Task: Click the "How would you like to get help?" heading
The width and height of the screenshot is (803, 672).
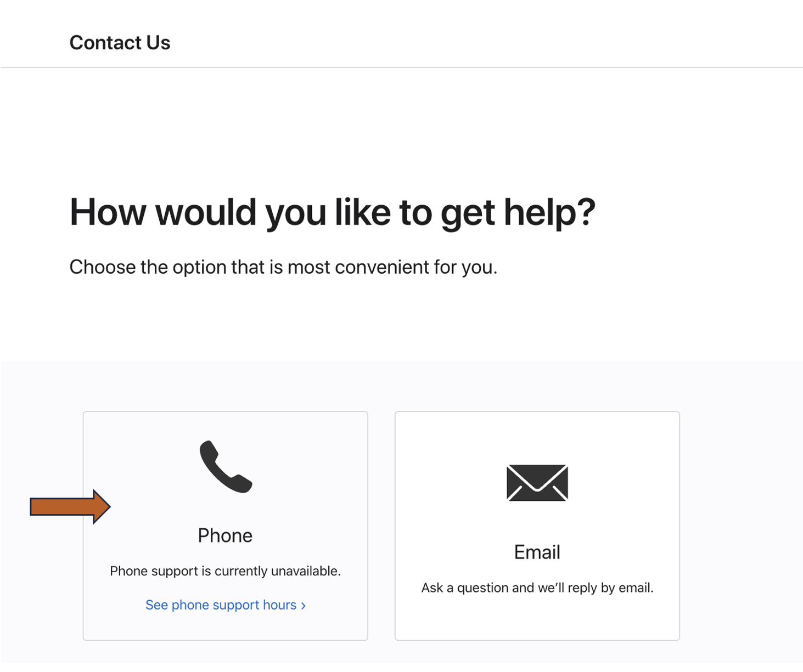Action: [332, 212]
